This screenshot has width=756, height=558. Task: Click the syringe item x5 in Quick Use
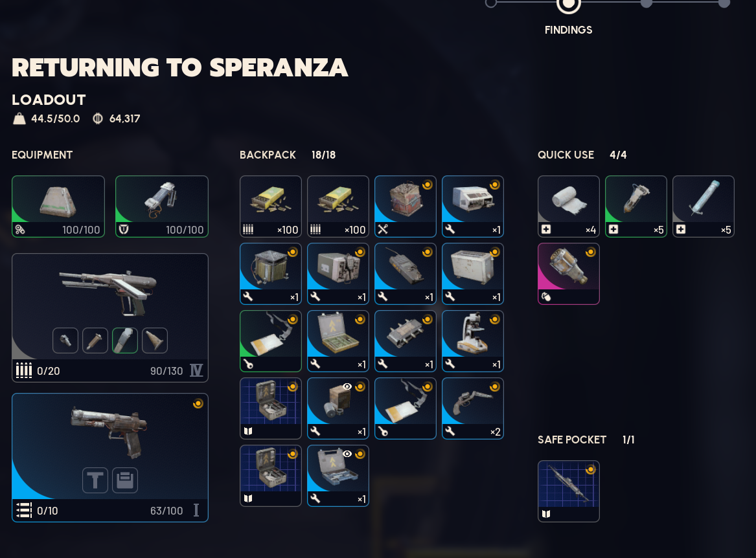click(x=703, y=206)
